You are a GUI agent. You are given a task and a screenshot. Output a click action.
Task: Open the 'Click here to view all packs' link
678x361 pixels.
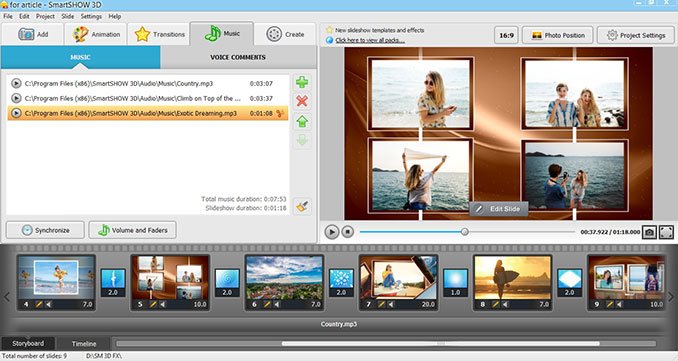pos(370,40)
